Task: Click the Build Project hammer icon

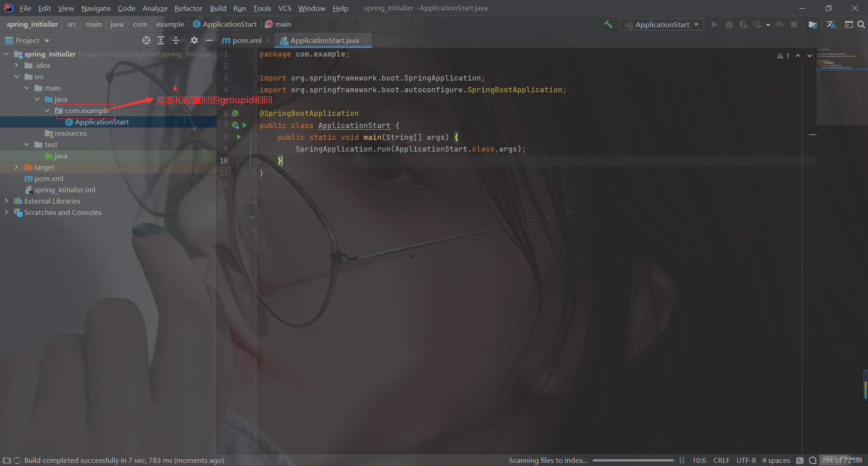Action: coord(608,24)
